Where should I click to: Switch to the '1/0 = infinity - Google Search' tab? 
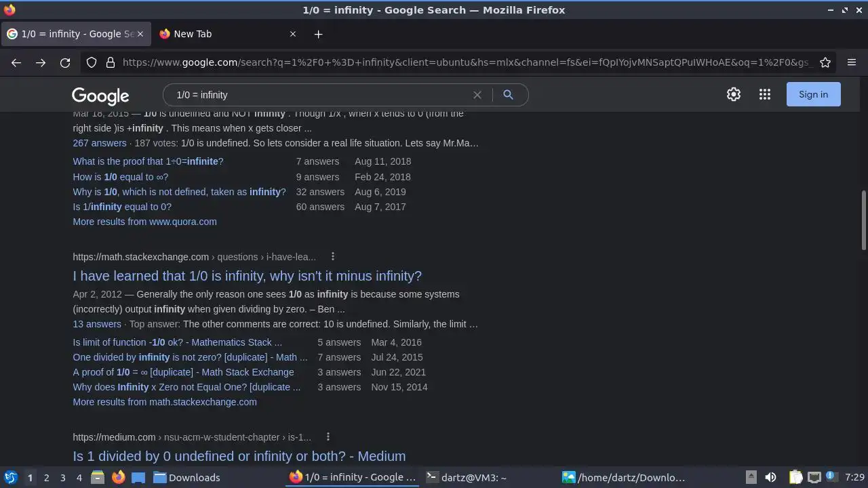[75, 34]
